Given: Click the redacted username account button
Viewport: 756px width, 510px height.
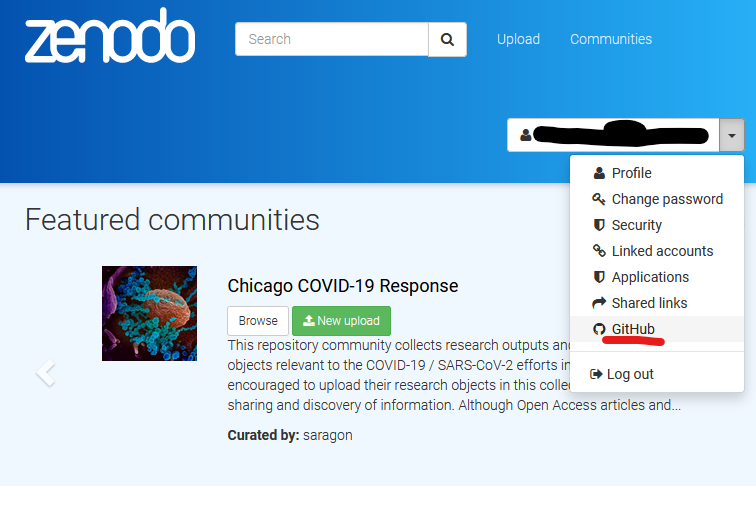Looking at the screenshot, I should tap(613, 135).
